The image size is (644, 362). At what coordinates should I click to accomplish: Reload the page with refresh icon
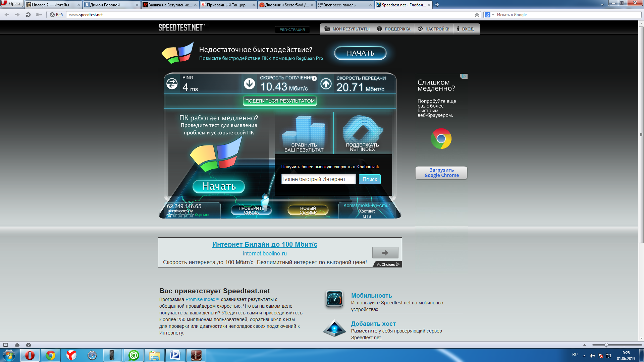(x=28, y=15)
